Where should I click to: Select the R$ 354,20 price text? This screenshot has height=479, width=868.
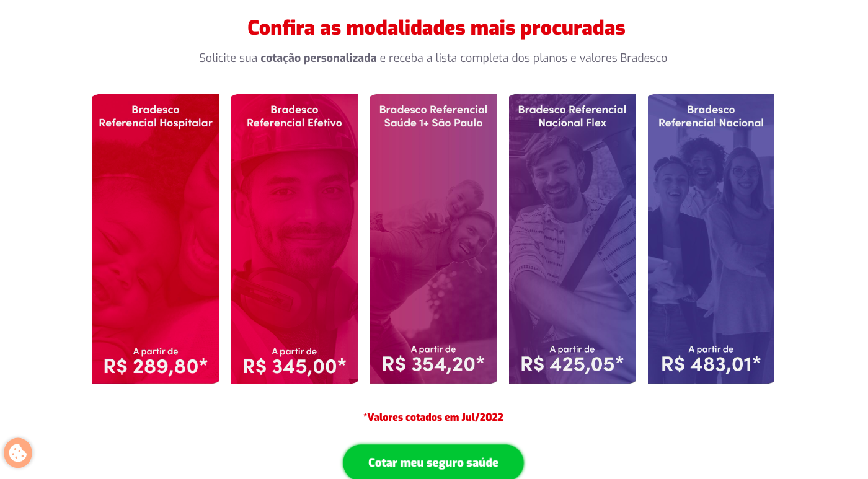433,364
